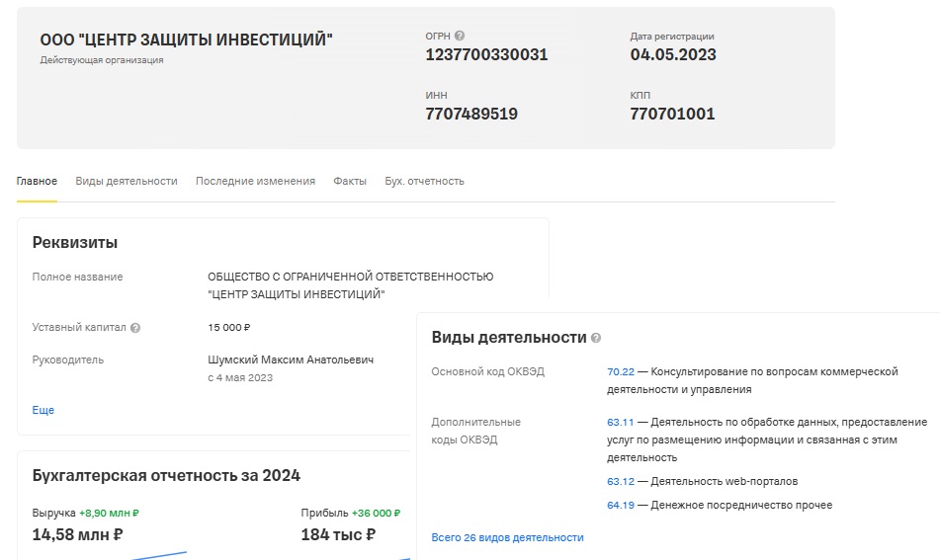Image resolution: width=940 pixels, height=560 pixels.
Task: Open the help icon next to Виды деятельности heading
Action: click(596, 338)
